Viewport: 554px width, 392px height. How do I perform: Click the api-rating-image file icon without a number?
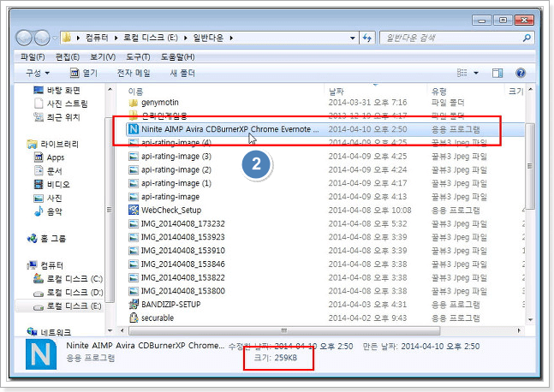coord(134,197)
